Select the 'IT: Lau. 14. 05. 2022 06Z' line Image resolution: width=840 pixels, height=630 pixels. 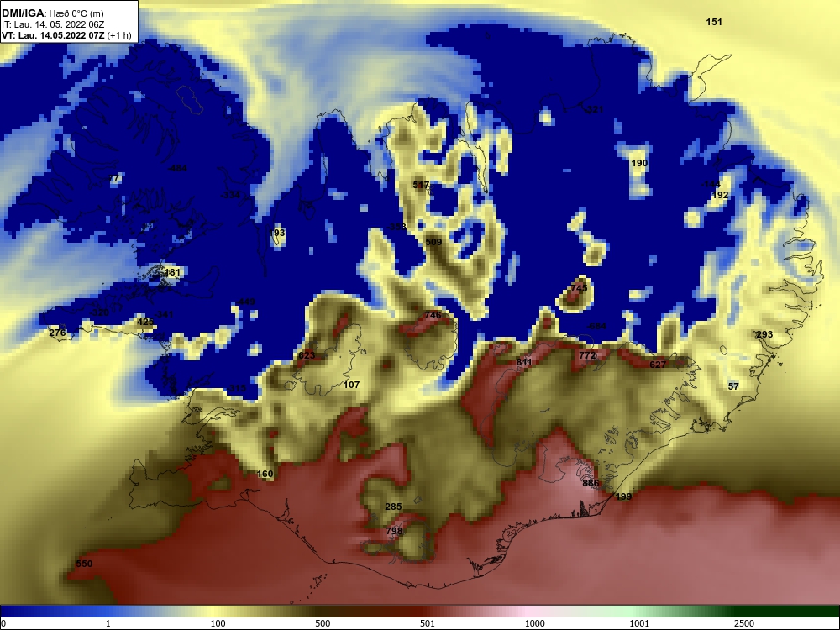45,24
